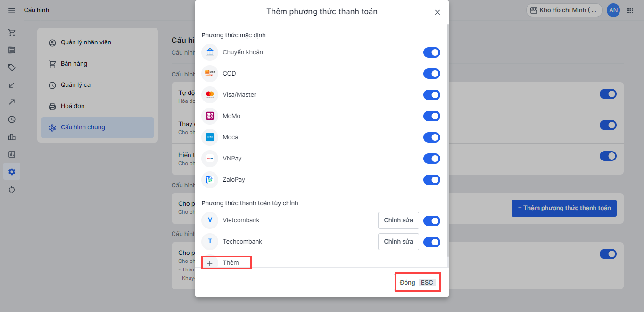The height and width of the screenshot is (312, 644).
Task: Click the ZaloPay logo icon
Action: (210, 180)
